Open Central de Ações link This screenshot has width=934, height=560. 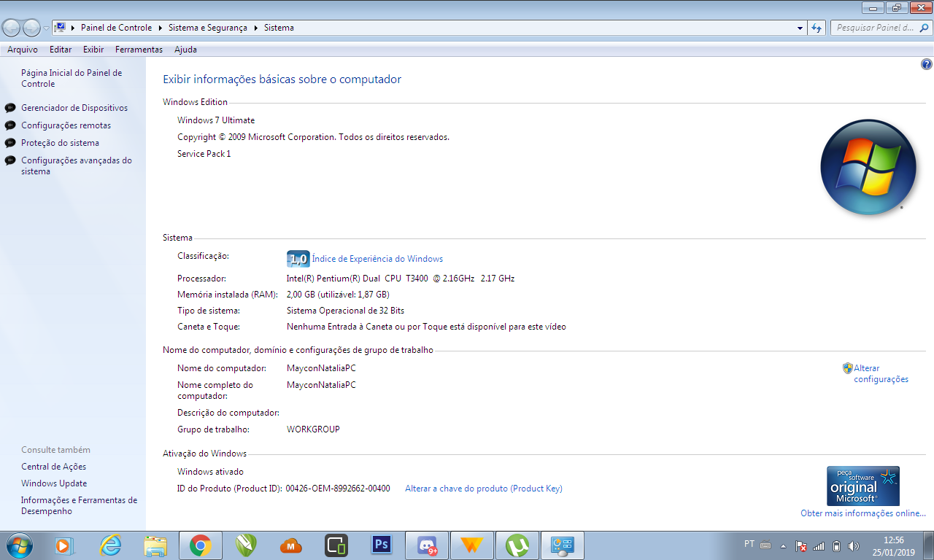click(53, 467)
